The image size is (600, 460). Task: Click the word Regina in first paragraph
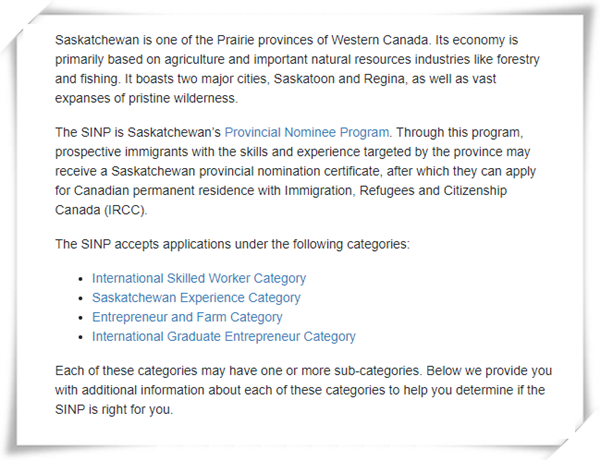click(x=384, y=79)
